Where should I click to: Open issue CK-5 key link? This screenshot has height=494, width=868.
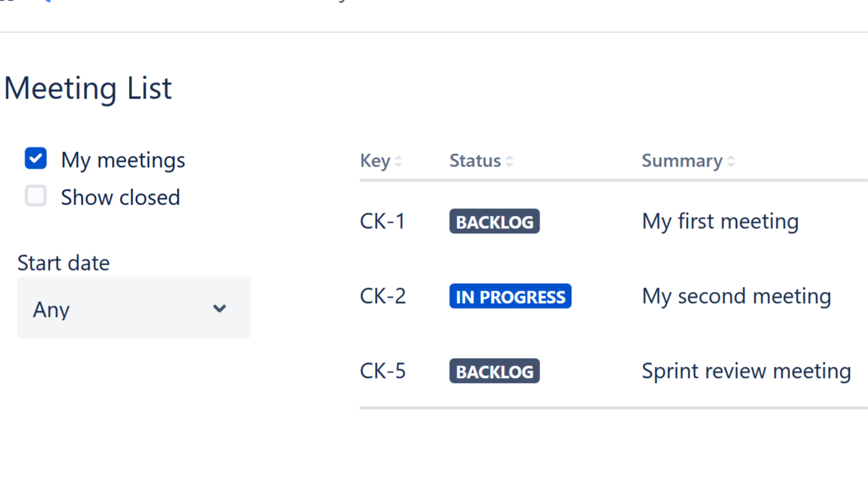click(383, 371)
